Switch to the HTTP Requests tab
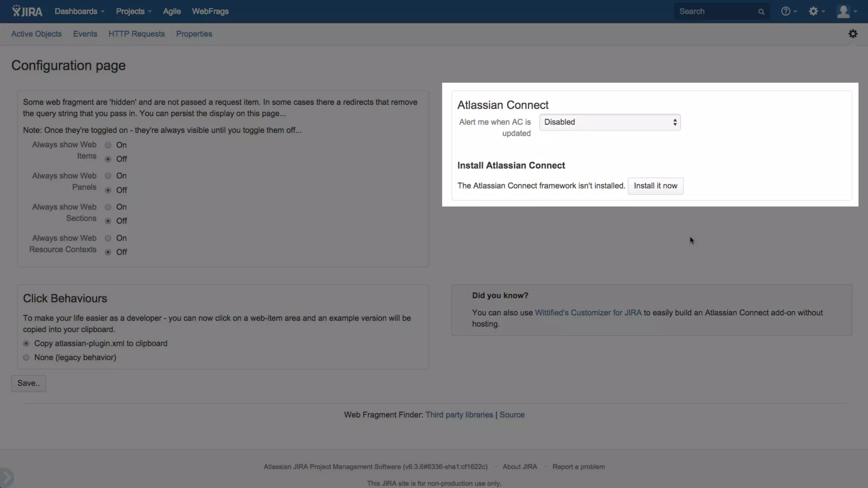 (136, 34)
